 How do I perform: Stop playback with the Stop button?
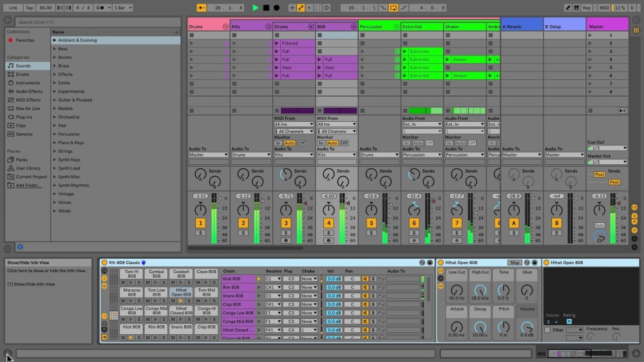[x=266, y=8]
